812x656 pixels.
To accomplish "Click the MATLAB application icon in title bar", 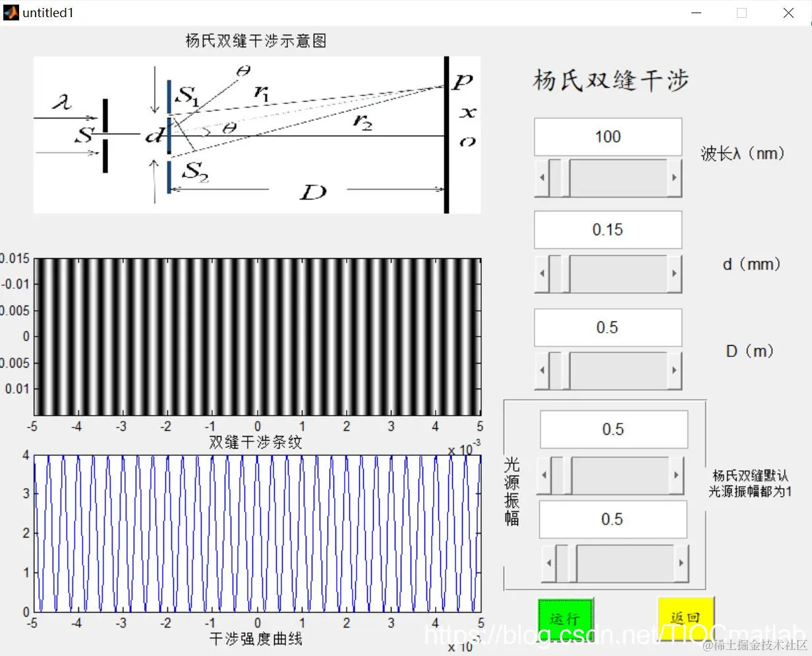I will 10,12.
